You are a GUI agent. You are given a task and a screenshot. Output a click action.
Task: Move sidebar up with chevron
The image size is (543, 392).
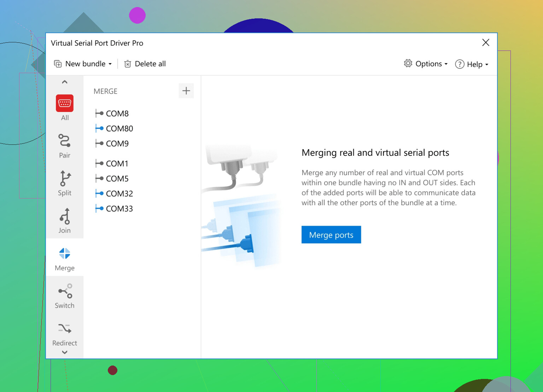point(65,82)
